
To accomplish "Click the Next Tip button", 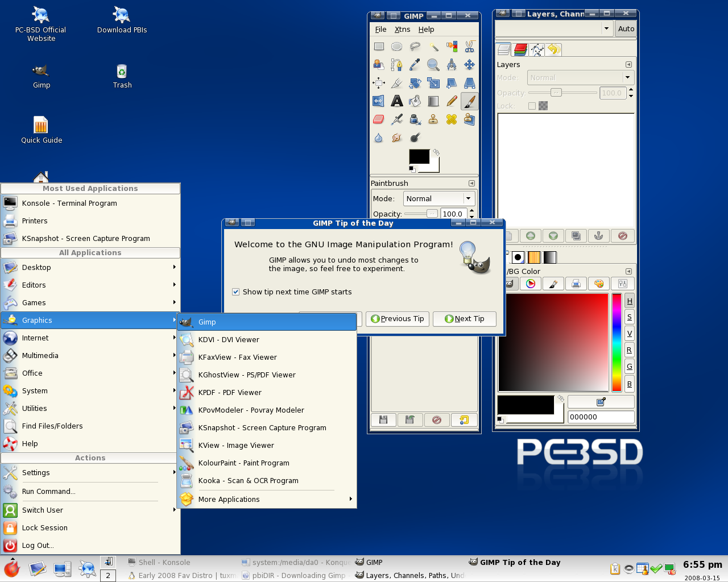I will [x=465, y=319].
